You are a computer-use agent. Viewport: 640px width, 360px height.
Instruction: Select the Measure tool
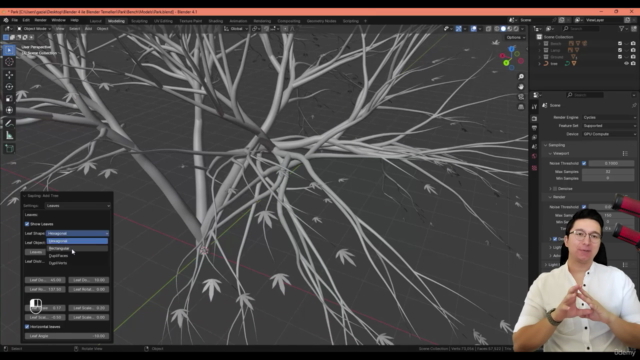[x=9, y=136]
